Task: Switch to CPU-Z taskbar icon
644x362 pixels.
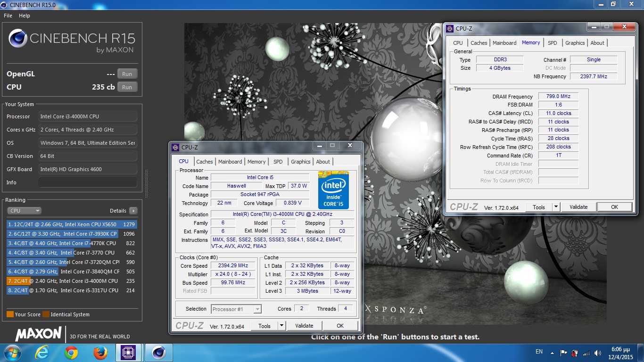Action: click(128, 353)
